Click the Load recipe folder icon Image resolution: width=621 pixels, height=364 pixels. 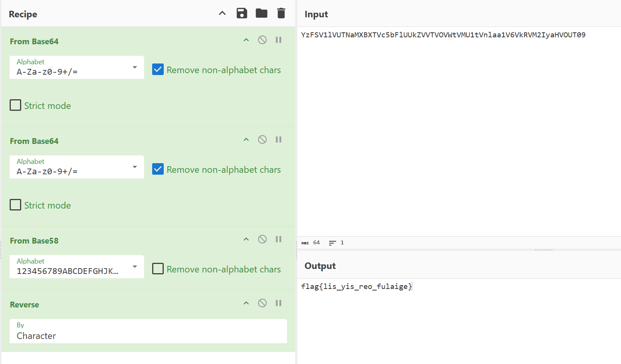[262, 13]
